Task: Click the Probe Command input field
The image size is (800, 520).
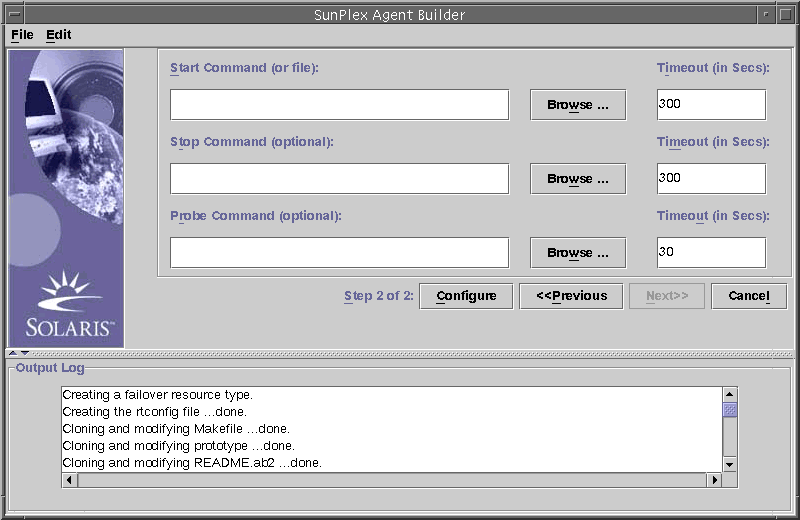Action: click(x=339, y=253)
